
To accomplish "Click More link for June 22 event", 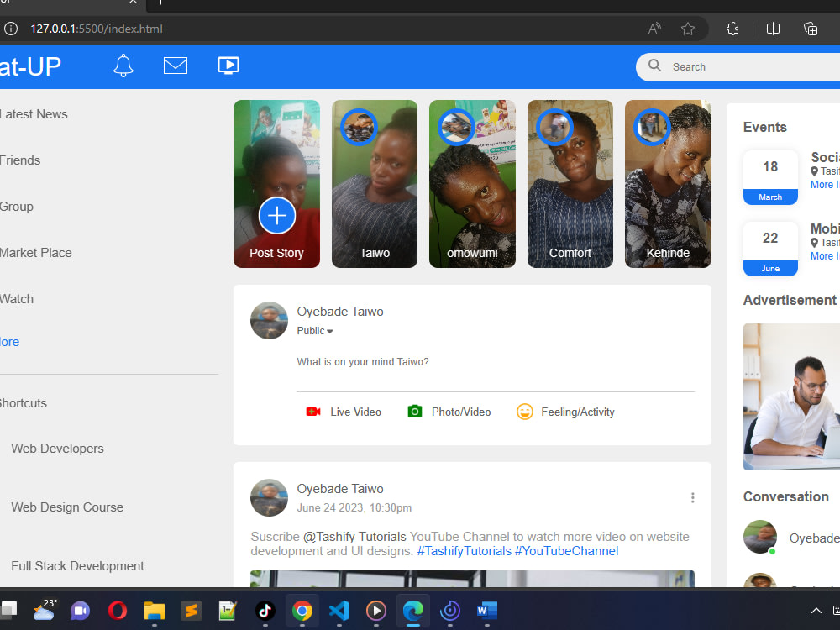I will pos(825,256).
